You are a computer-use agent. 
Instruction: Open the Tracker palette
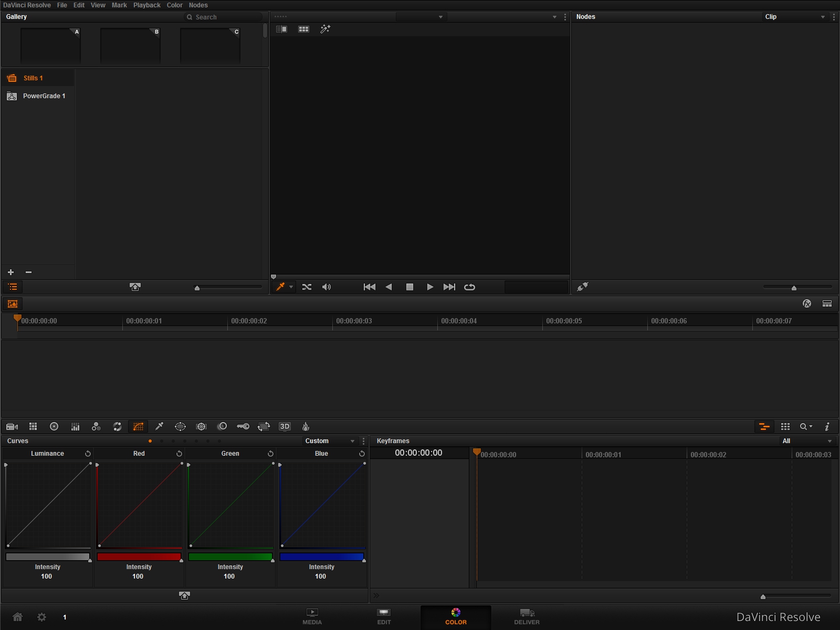click(x=201, y=426)
